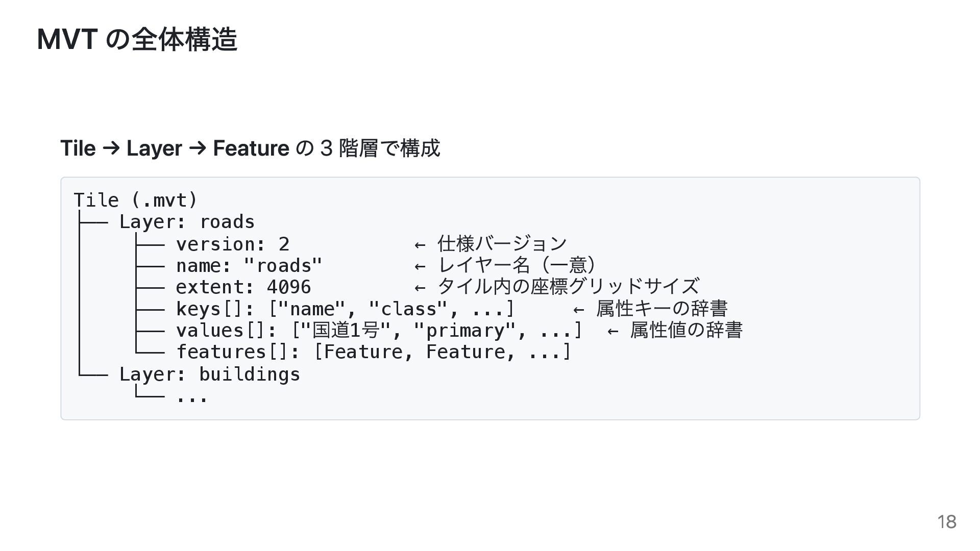Click the keys[] array line
Image resolution: width=980 pixels, height=551 pixels.
[x=345, y=309]
